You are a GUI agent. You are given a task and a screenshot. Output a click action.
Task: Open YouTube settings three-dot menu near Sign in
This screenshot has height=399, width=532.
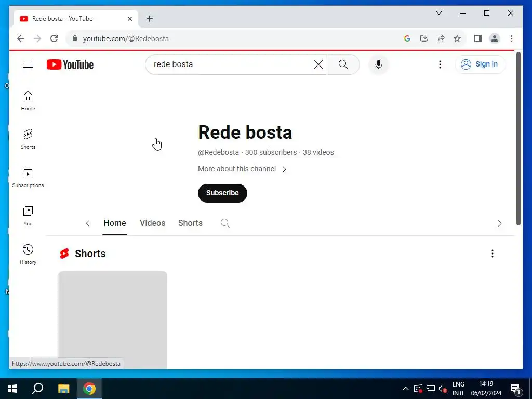440,64
